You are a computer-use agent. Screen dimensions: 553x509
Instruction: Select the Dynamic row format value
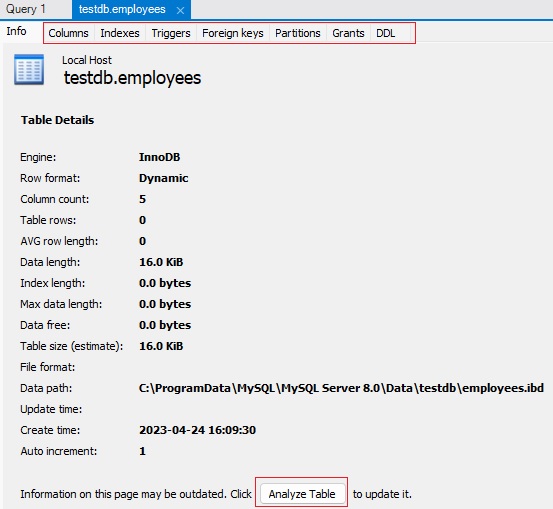164,178
